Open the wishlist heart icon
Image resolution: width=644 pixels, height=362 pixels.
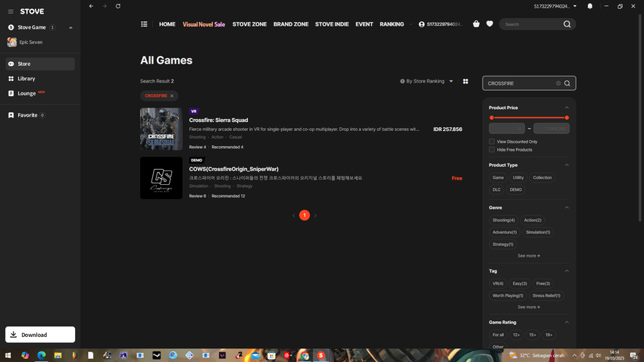coord(489,23)
